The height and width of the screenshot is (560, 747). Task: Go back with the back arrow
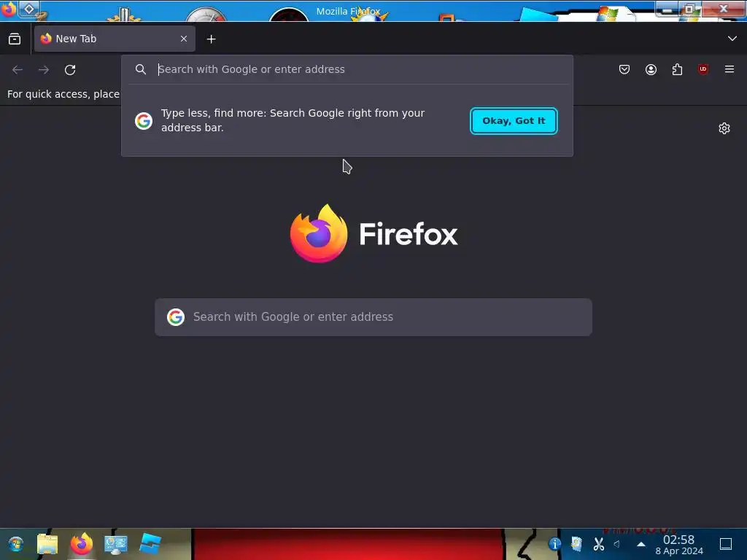[x=18, y=69]
